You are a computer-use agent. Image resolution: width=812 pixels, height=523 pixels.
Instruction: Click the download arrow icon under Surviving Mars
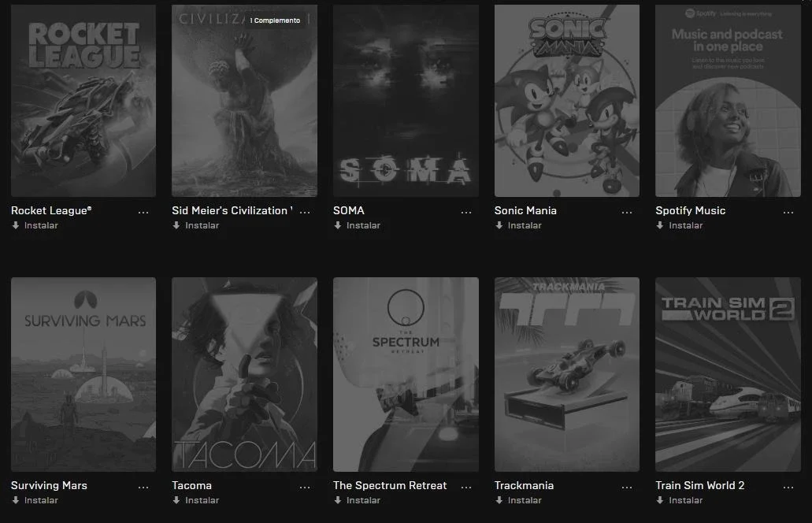click(x=16, y=500)
